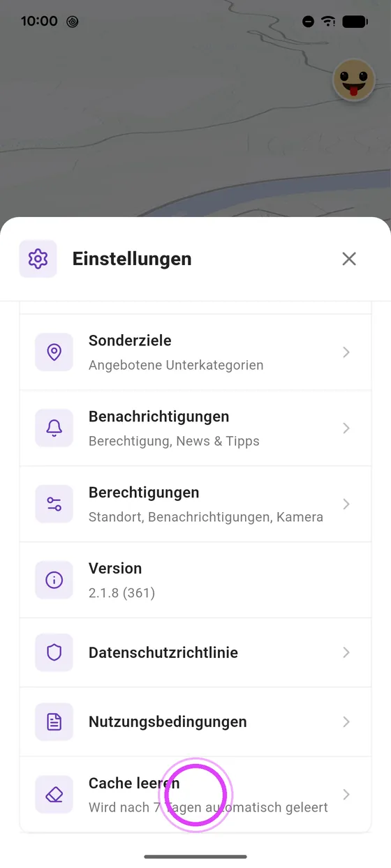Tap the Cache leeren eraser icon
This screenshot has height=868, width=391.
pyautogui.click(x=54, y=795)
